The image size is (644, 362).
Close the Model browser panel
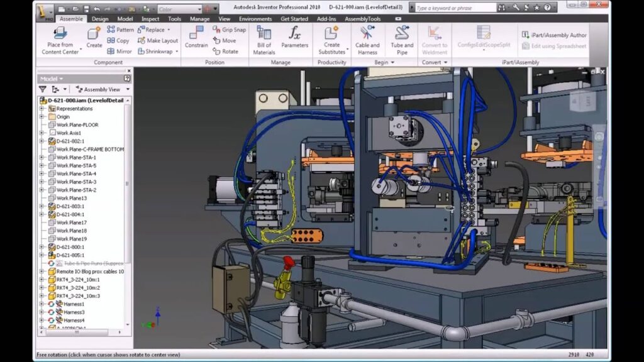129,71
